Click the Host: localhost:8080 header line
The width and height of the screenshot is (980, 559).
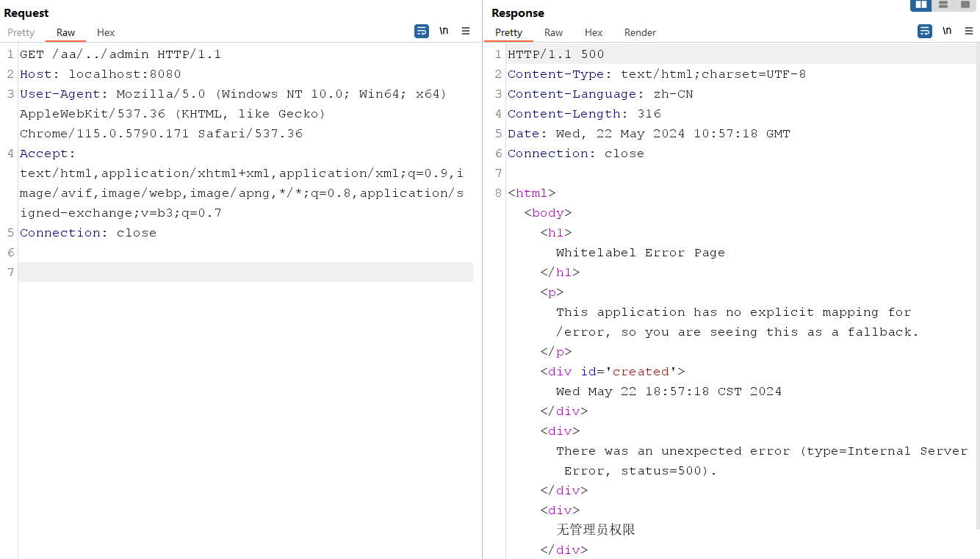click(101, 74)
